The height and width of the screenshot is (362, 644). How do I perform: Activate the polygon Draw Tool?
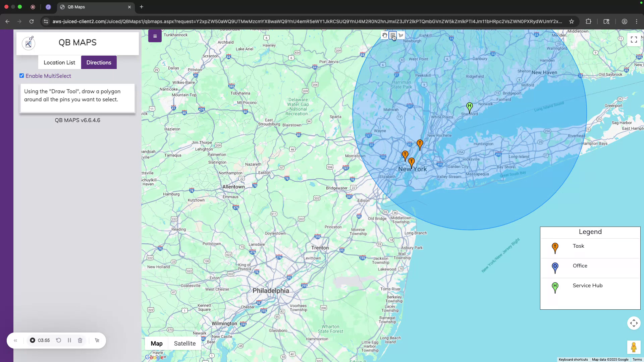(x=401, y=35)
